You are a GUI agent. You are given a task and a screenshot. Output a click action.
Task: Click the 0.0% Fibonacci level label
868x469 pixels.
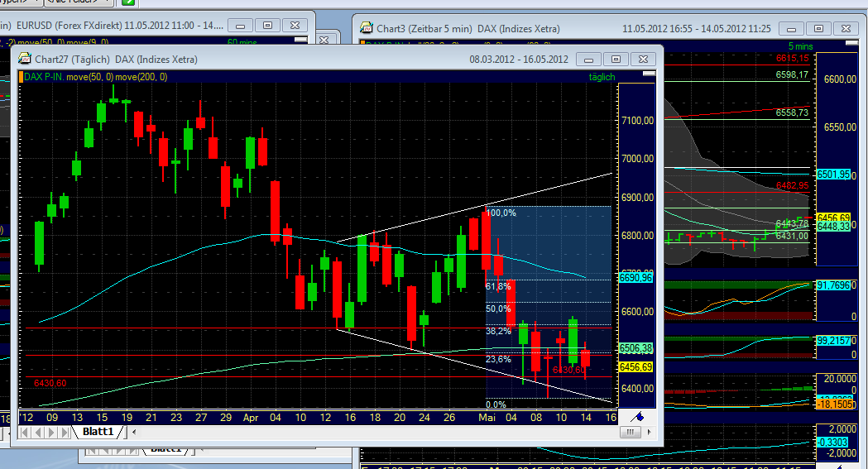[x=496, y=404]
